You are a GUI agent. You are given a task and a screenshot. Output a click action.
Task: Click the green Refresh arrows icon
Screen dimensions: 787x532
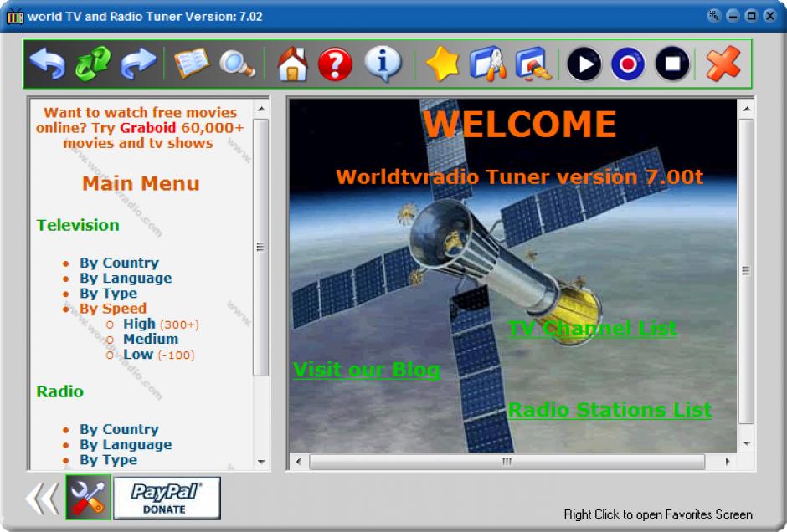[93, 64]
